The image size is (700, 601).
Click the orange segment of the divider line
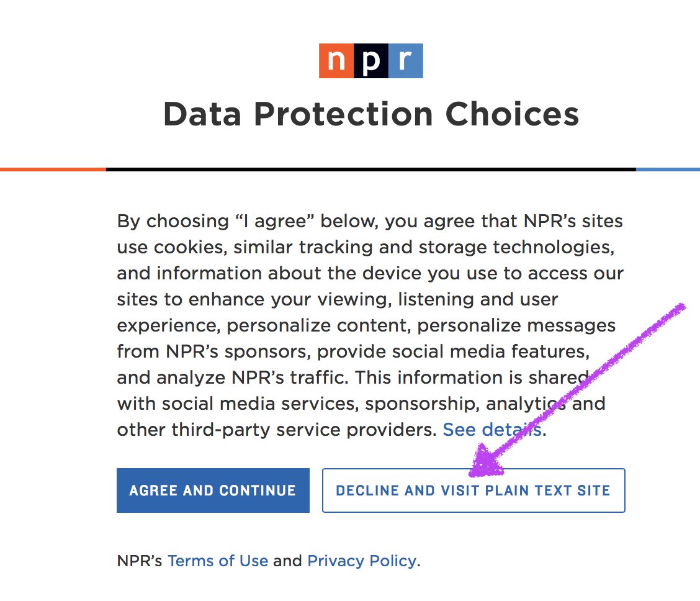pos(53,169)
